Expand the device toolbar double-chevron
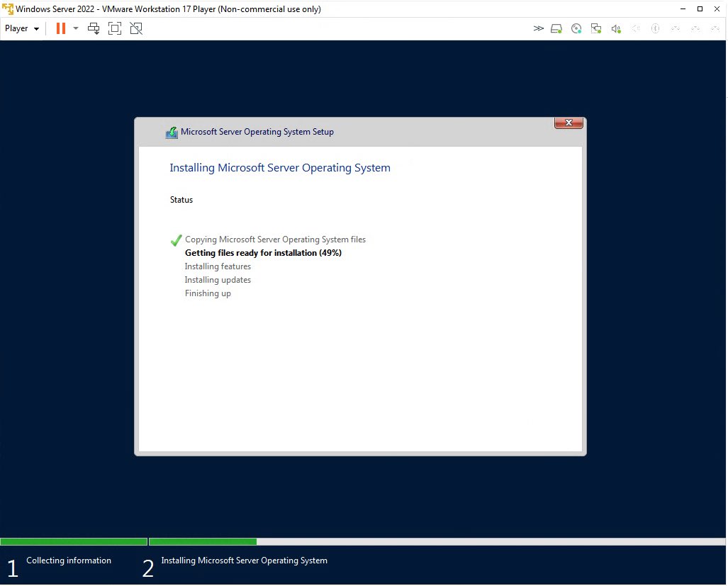This screenshot has width=728, height=586. pyautogui.click(x=538, y=29)
